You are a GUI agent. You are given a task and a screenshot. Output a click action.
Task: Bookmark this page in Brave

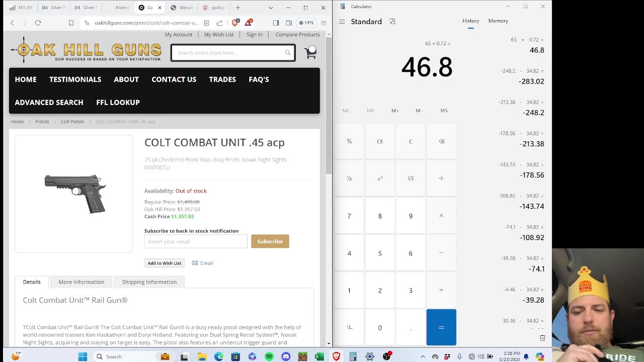[71, 23]
